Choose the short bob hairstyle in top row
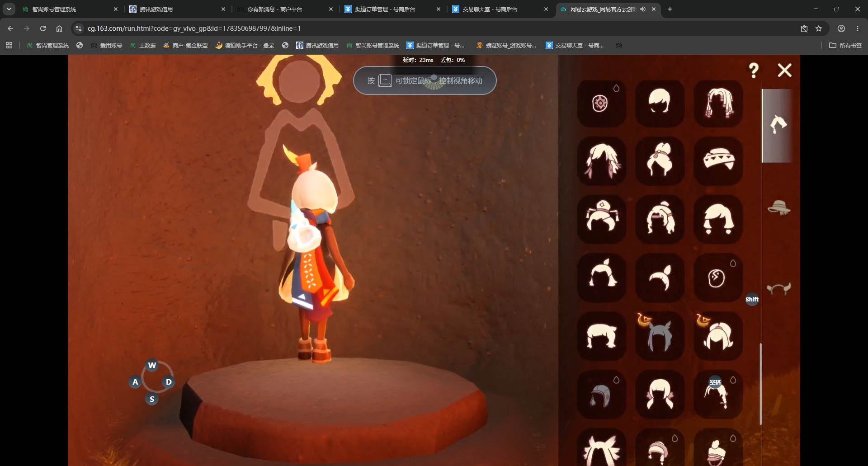Viewport: 868px width, 466px height. tap(659, 103)
